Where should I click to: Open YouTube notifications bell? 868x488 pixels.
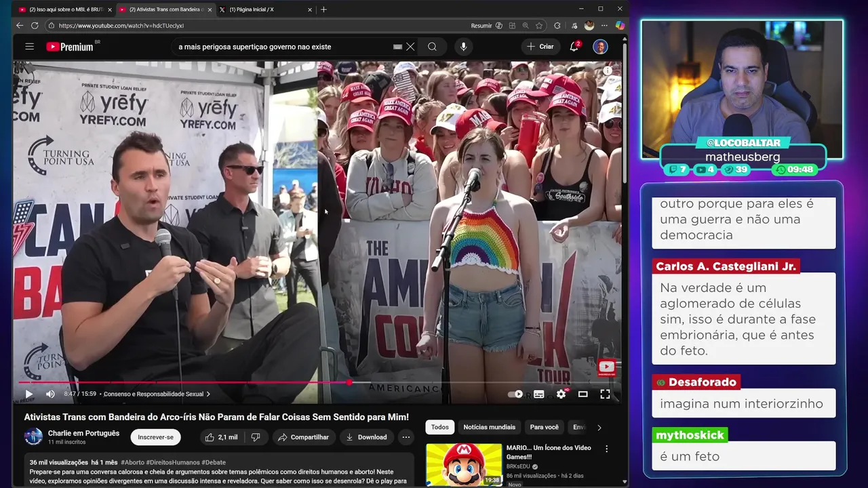574,47
